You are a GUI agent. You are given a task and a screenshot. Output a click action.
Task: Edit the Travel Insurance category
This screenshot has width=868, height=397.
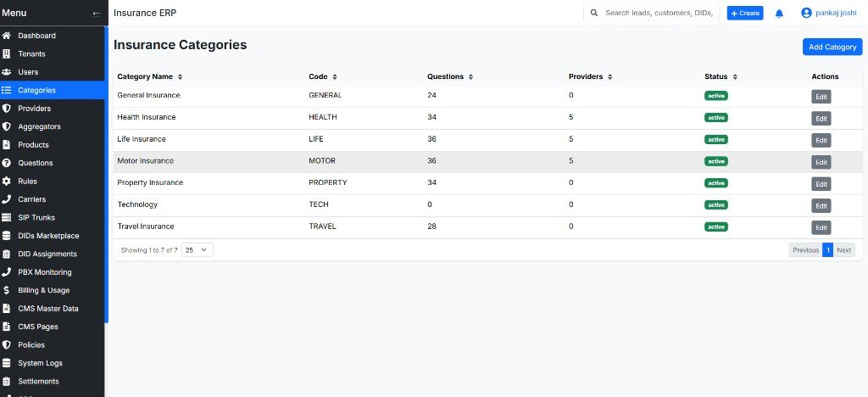(x=821, y=227)
